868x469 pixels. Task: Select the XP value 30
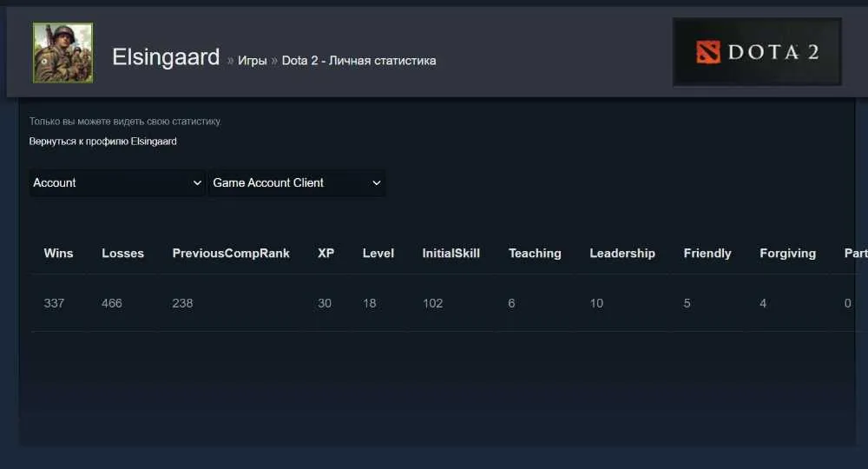tap(325, 303)
